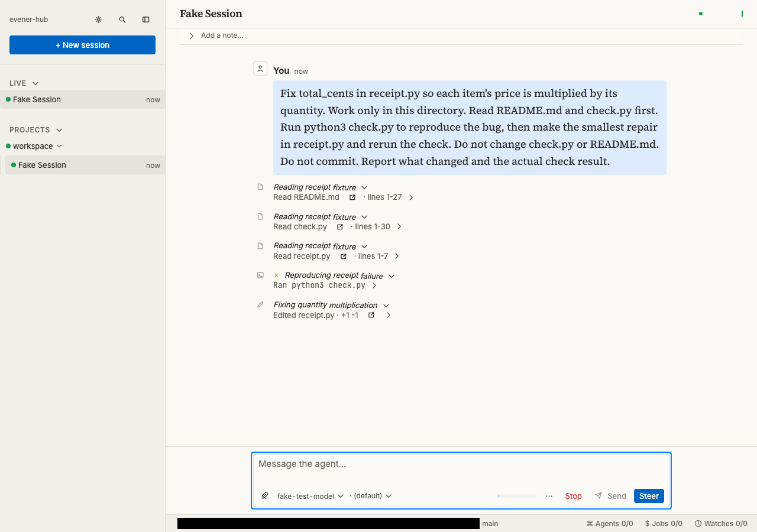Expand the Ran python3 check.py output
Viewport: 757px width, 532px height.
[374, 286]
